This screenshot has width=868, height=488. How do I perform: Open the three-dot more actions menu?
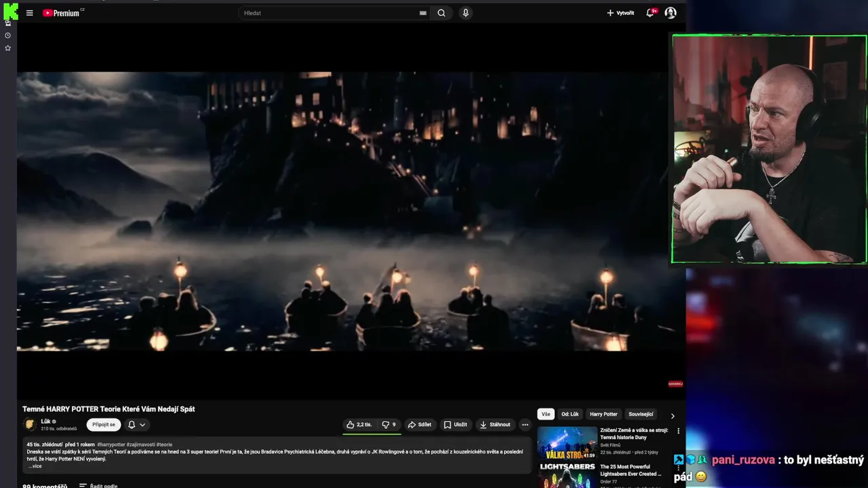(525, 425)
